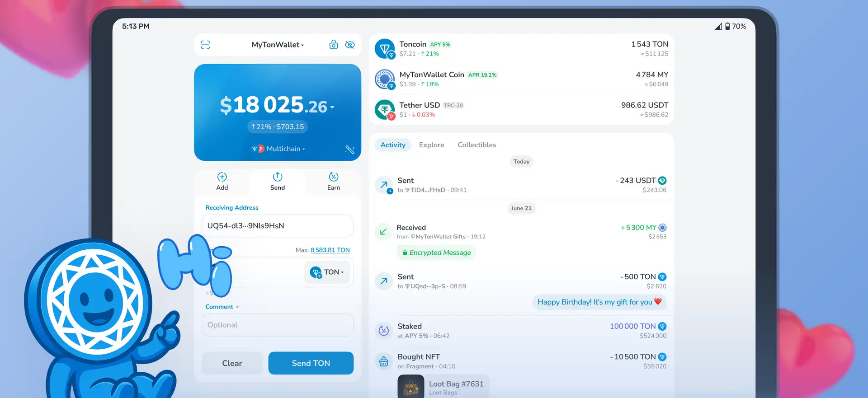Click the Tether USD token icon
This screenshot has width=868, height=398.
[385, 110]
